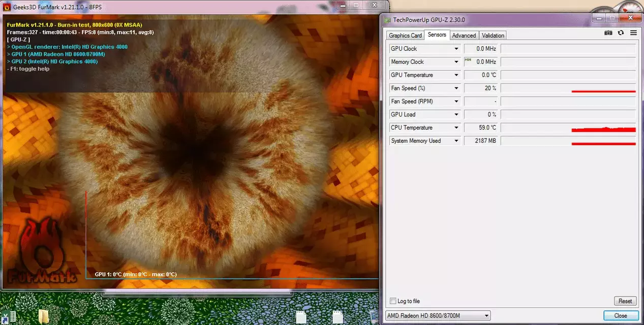Click the GPU-Z refresh icon
The height and width of the screenshot is (325, 644).
click(x=621, y=32)
